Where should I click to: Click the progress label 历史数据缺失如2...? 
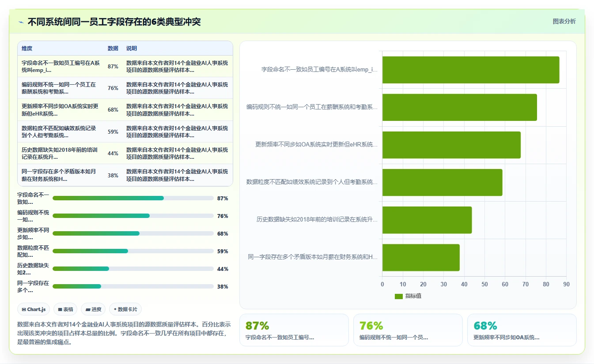[x=33, y=269]
